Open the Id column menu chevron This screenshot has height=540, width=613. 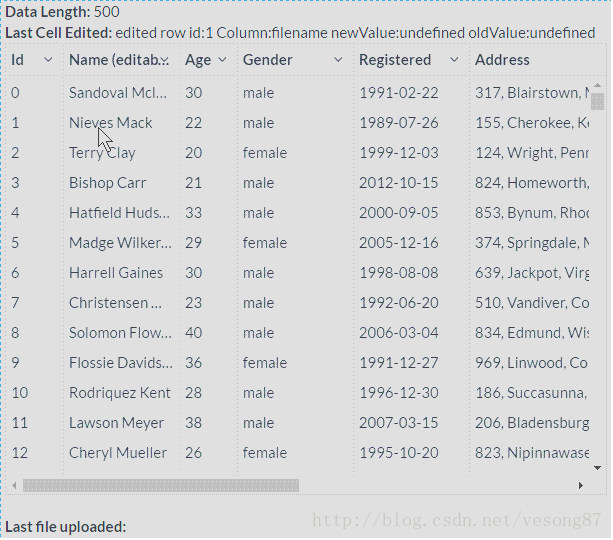click(47, 60)
